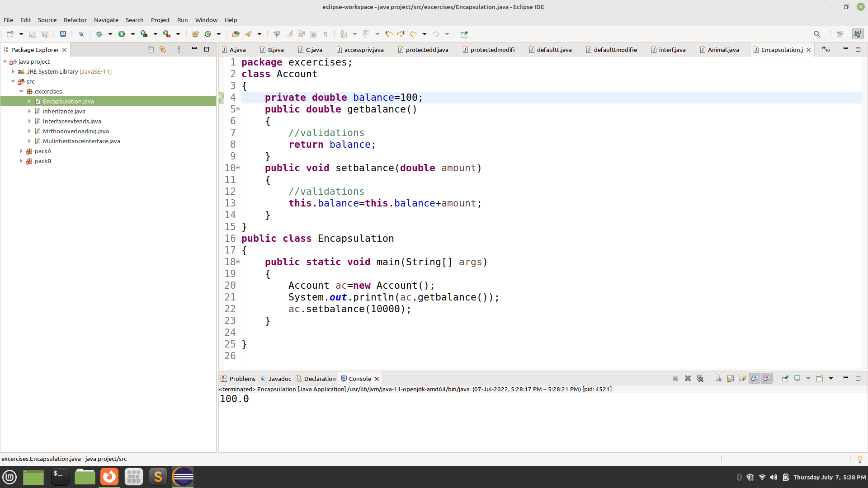This screenshot has width=868, height=488.
Task: Select inheritance.java in Package Explorer
Action: point(64,111)
